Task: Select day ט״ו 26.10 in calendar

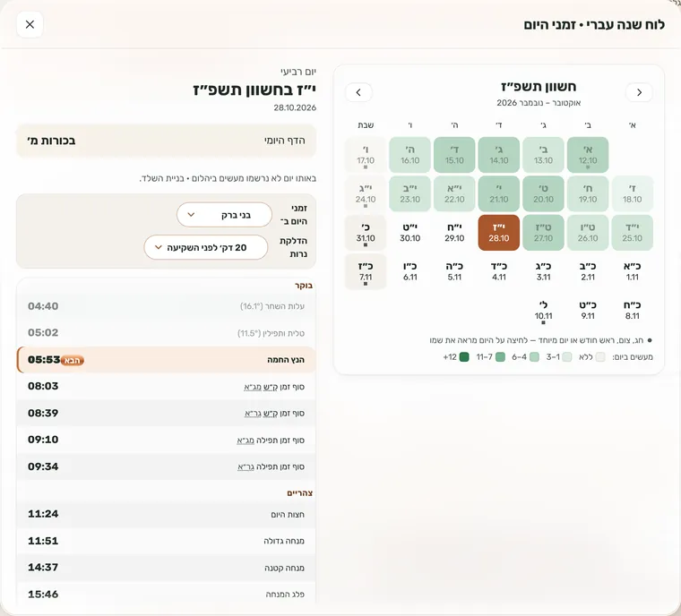Action: (588, 233)
